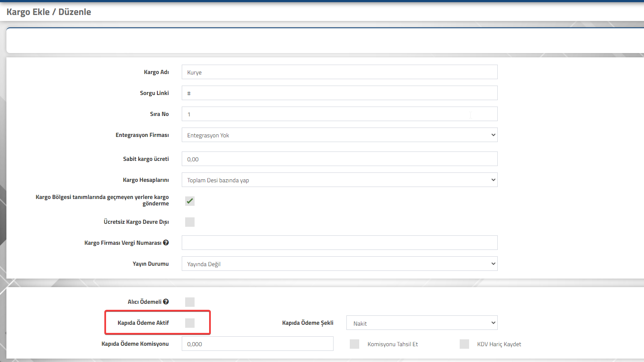Click the Kargo Ekle / Düzenle heading
Viewport: 644px width, 362px height.
pos(49,12)
